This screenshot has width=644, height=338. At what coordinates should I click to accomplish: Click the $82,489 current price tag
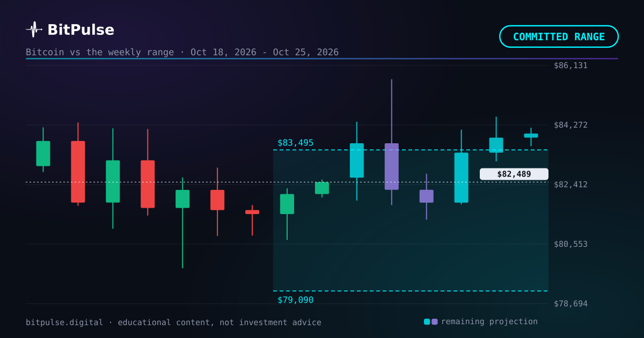514,174
